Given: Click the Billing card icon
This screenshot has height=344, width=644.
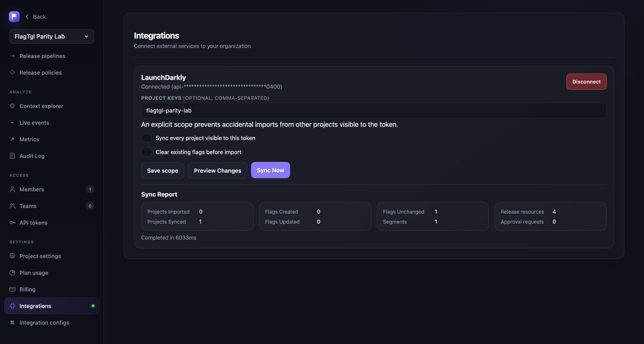Looking at the screenshot, I should tap(12, 289).
